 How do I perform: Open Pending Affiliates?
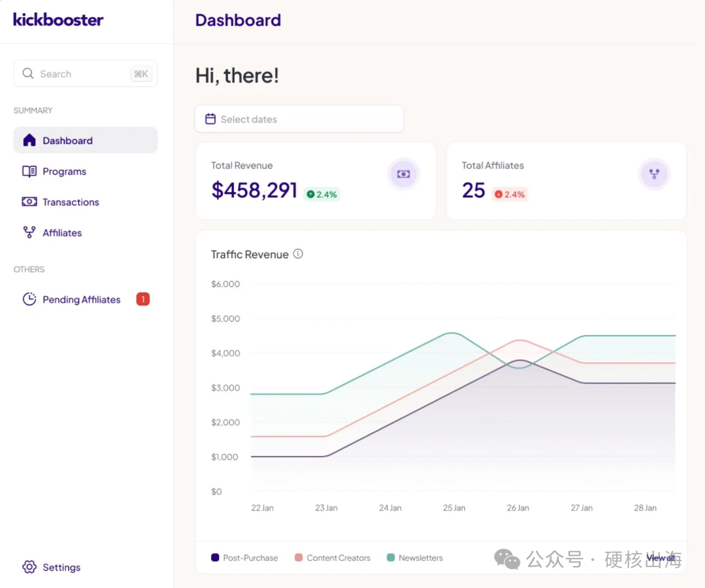pyautogui.click(x=85, y=300)
